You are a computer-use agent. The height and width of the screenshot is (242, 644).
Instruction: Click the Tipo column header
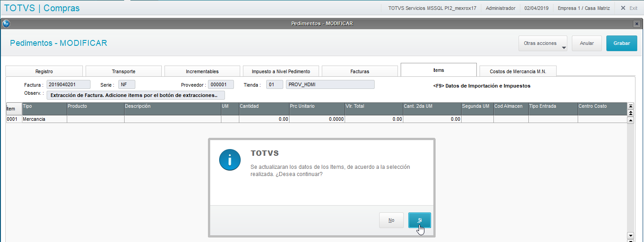point(44,109)
